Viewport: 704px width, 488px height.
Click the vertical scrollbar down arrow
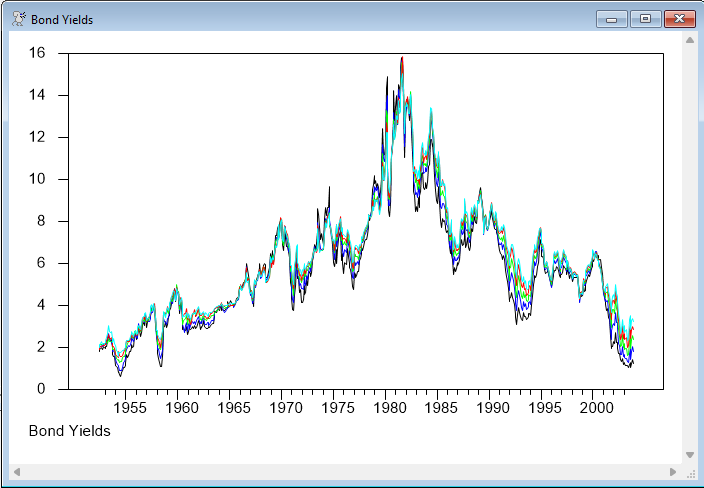click(x=689, y=455)
